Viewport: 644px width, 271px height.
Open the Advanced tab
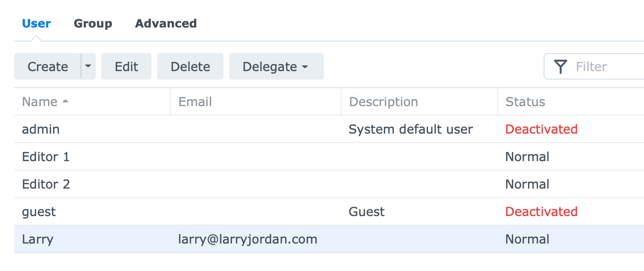166,24
